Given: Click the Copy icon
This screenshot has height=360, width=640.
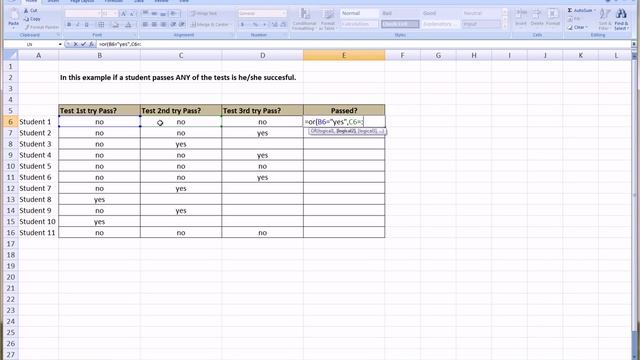Looking at the screenshot, I should [x=27, y=19].
